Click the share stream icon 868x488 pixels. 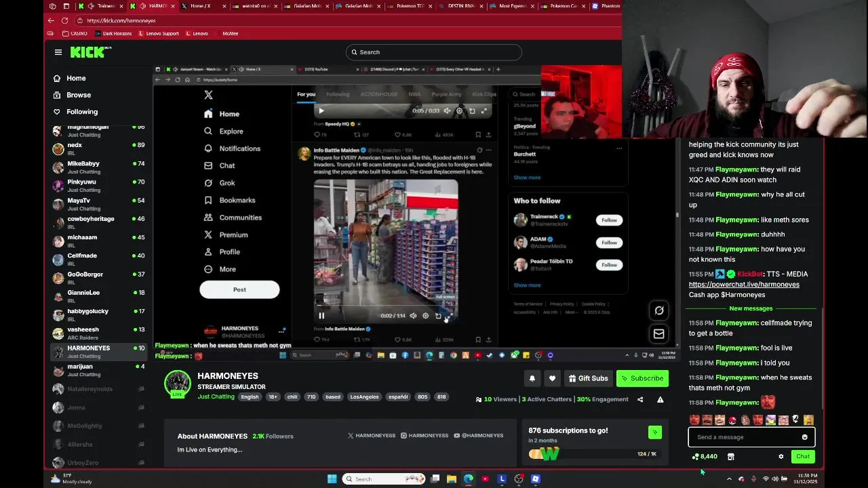tap(640, 399)
